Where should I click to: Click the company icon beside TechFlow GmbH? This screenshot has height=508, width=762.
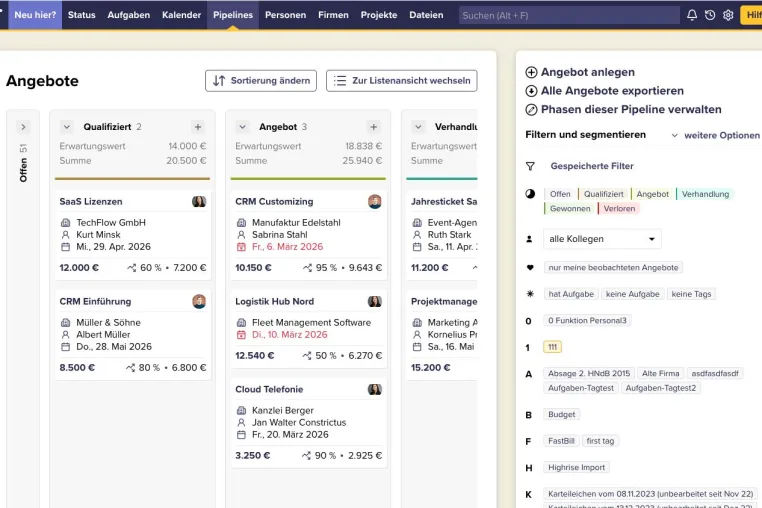click(65, 223)
